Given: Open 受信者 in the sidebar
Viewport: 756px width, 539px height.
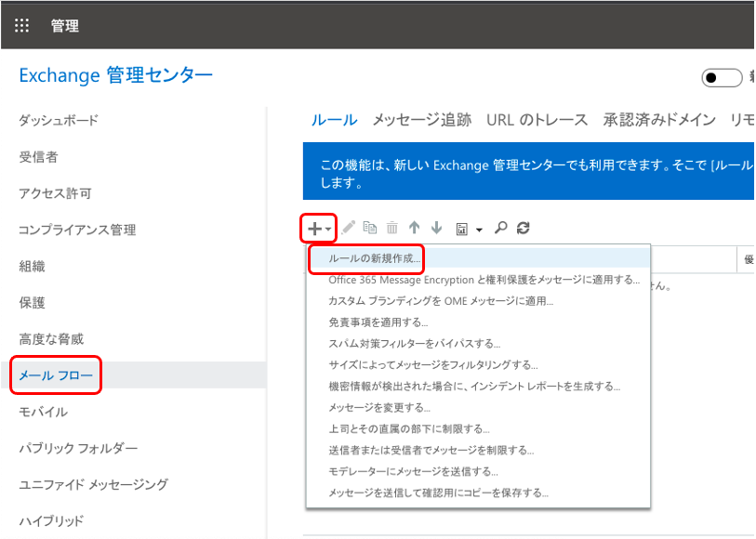Looking at the screenshot, I should point(38,156).
